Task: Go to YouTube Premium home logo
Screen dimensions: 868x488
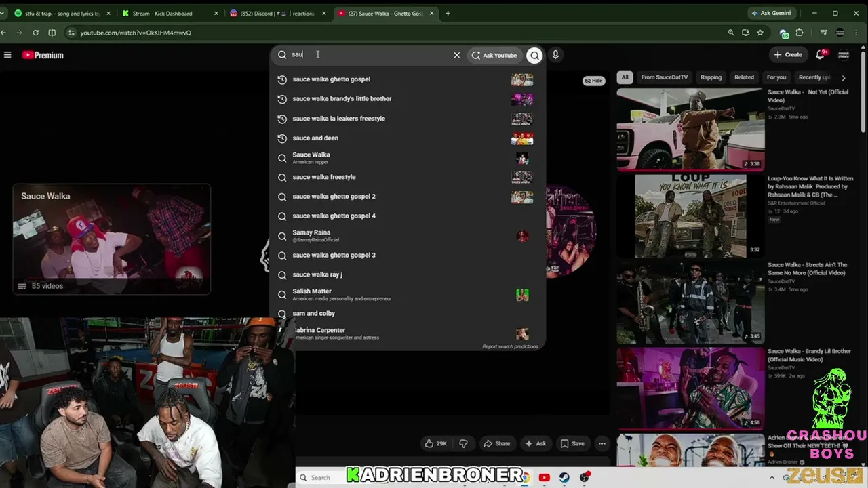Action: (43, 55)
